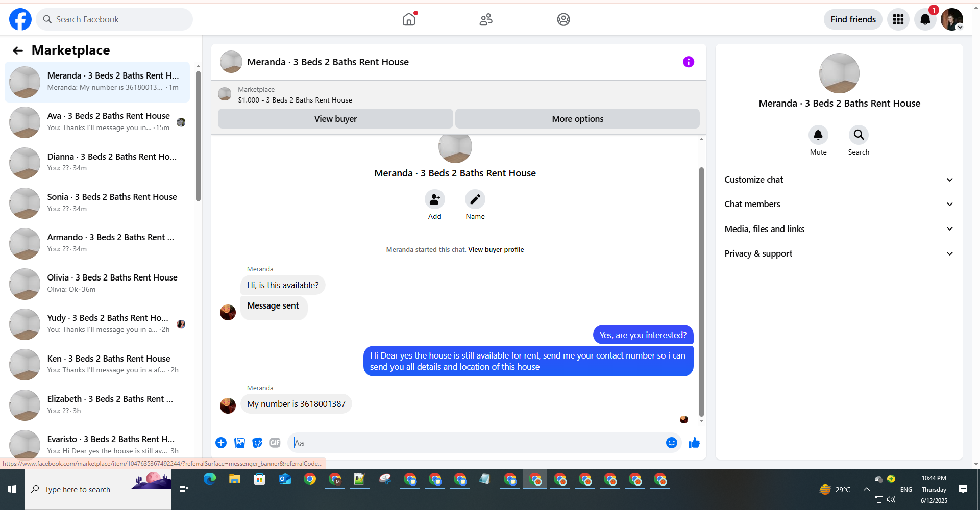Attach a photo file icon
The image size is (980, 510).
click(x=239, y=443)
